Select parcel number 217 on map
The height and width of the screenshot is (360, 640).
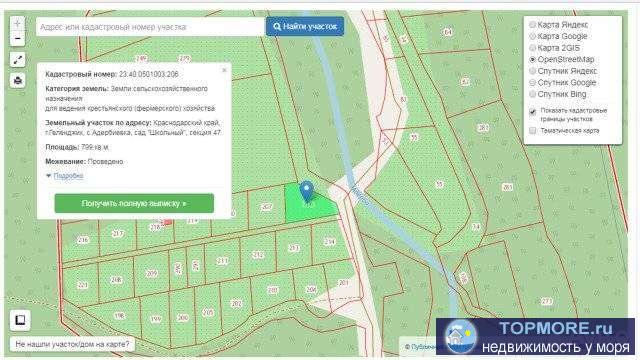118,234
